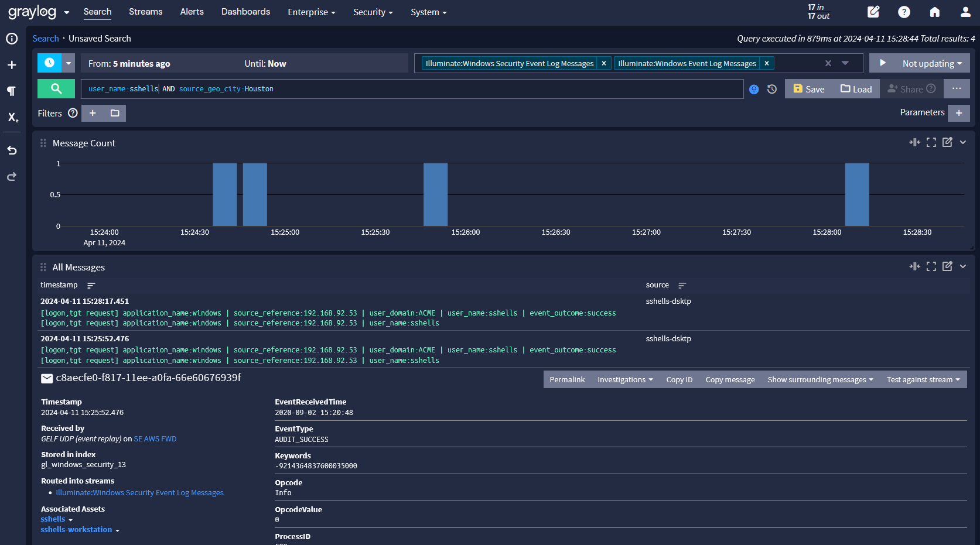
Task: Open the time range clock picker
Action: tap(49, 63)
